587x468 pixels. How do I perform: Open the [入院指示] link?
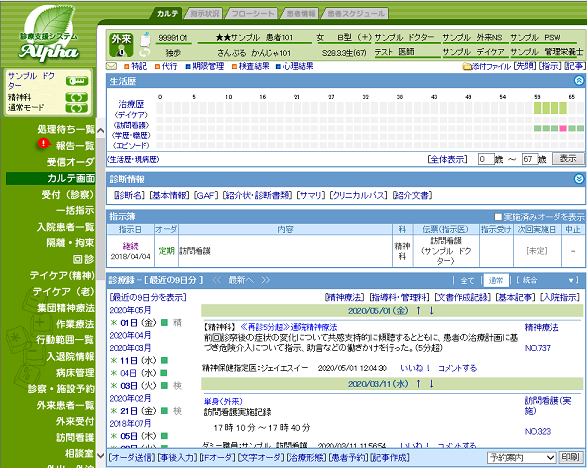pos(560,297)
